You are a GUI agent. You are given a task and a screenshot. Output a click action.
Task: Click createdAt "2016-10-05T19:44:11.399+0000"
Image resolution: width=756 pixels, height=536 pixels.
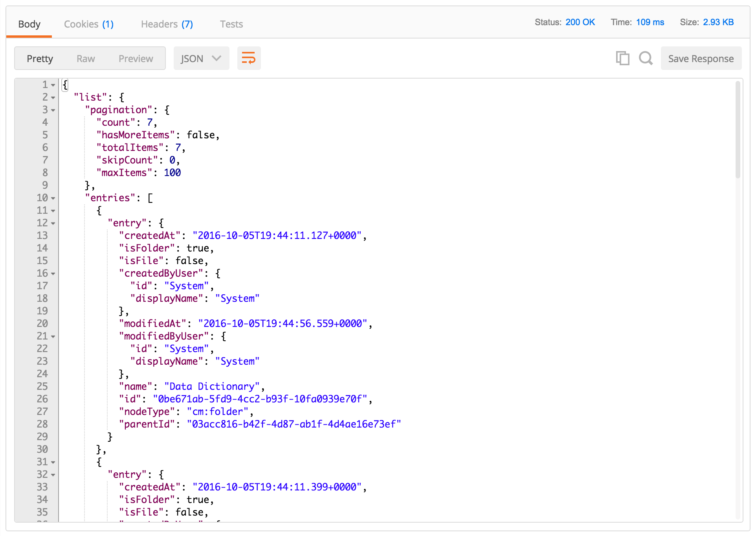pyautogui.click(x=277, y=487)
